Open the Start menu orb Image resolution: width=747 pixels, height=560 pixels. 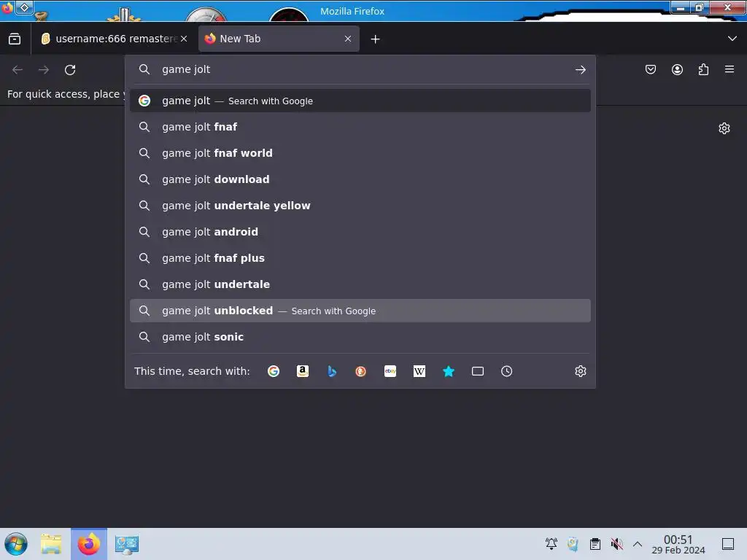16,544
